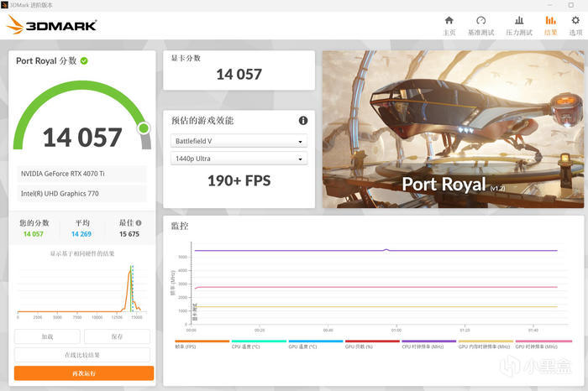Click 在线比较结果 (Compare results online) button
Viewport: 588px width, 391px height.
click(82, 355)
